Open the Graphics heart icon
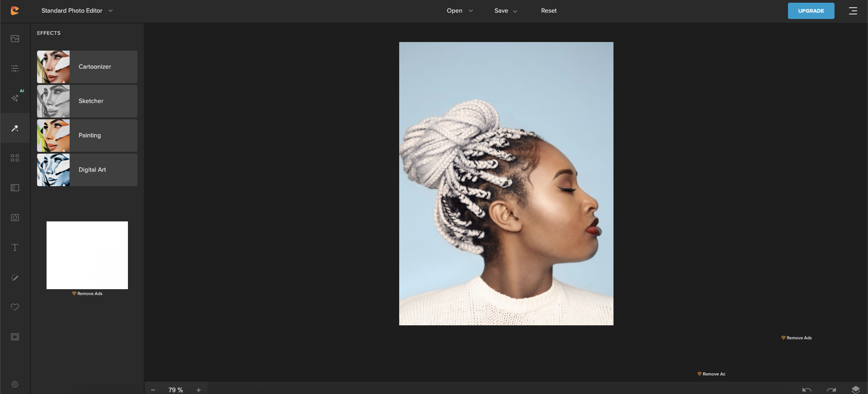Viewport: 868px width, 394px height. 15,307
